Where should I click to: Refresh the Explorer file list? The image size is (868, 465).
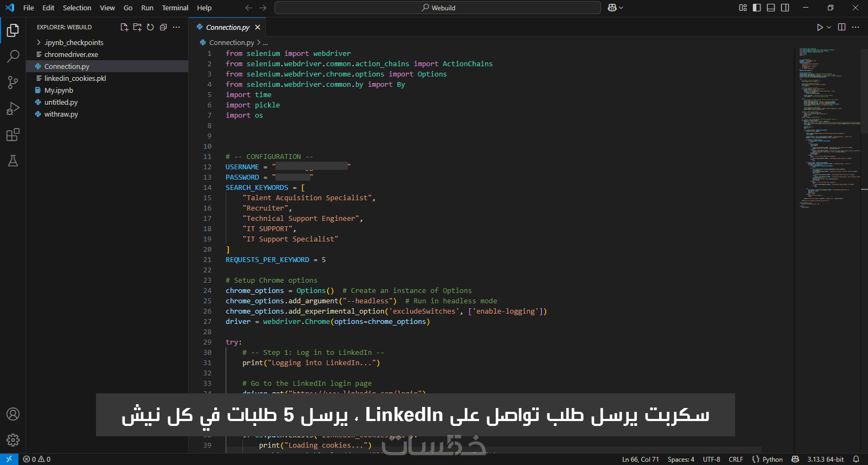(150, 27)
